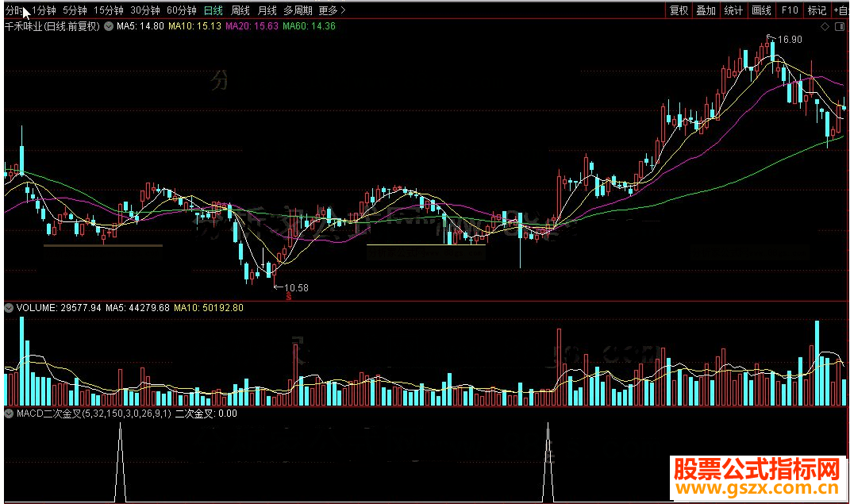
Task: Click the 复权 button
Action: [x=679, y=10]
